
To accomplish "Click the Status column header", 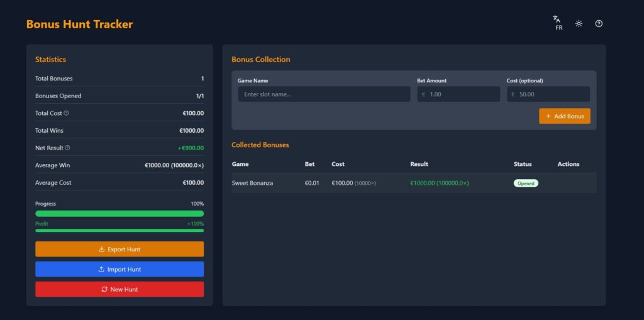I will pos(523,164).
